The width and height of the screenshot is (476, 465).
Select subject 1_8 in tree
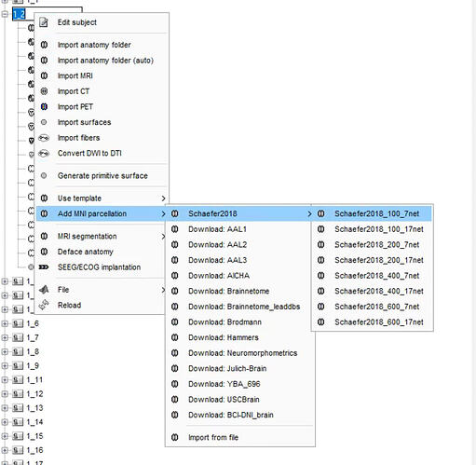[33, 351]
